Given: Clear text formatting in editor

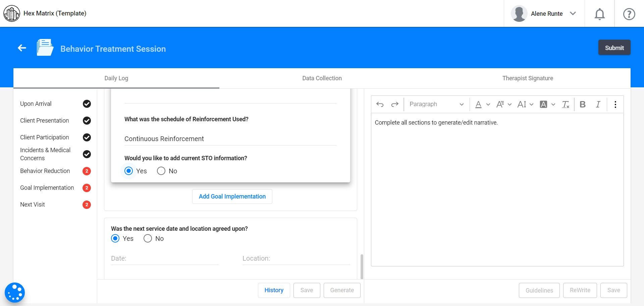Looking at the screenshot, I should click(x=566, y=104).
